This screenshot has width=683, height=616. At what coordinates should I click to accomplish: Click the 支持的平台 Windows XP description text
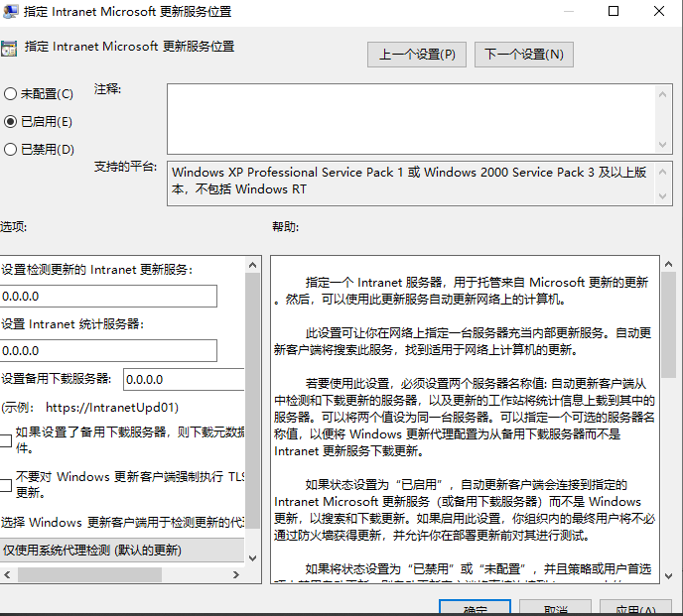coord(409,181)
